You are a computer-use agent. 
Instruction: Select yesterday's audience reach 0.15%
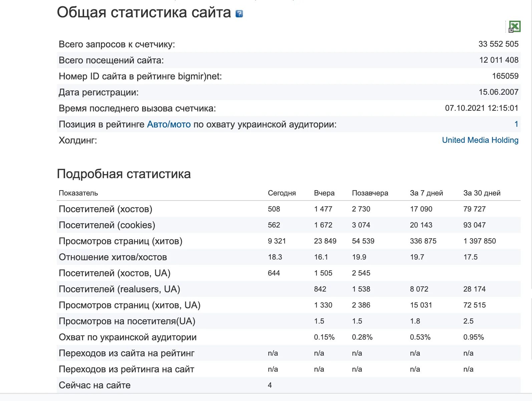coord(324,337)
